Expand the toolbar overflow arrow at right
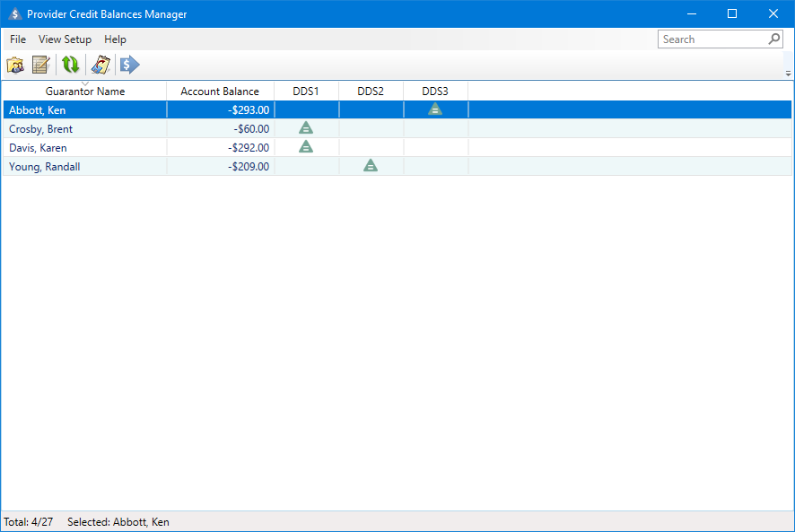This screenshot has height=532, width=795. [788, 73]
